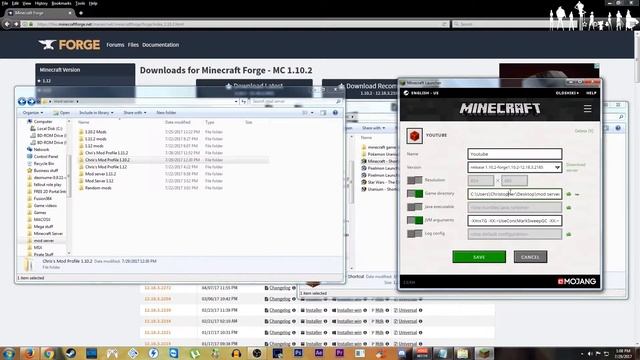Open the Windows Start menu

tap(9, 353)
